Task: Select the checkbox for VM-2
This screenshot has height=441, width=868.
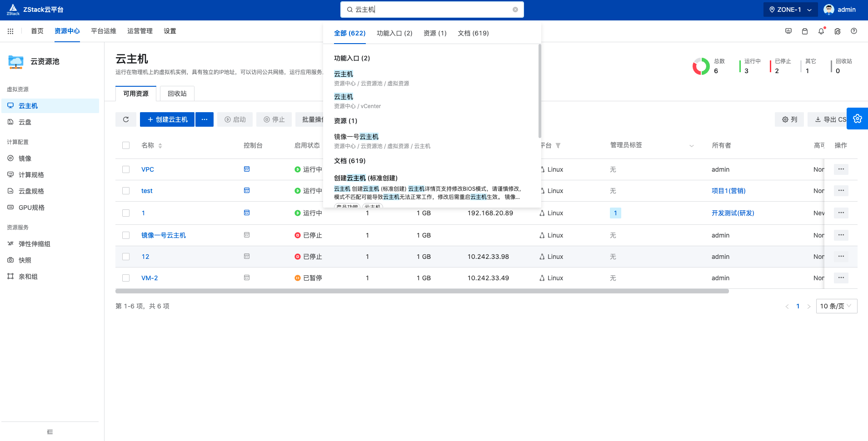Action: point(126,278)
